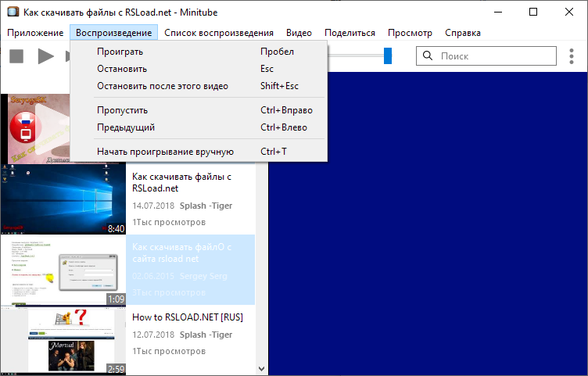588x376 pixels.
Task: Choose Проиграть from the menu
Action: pos(199,52)
